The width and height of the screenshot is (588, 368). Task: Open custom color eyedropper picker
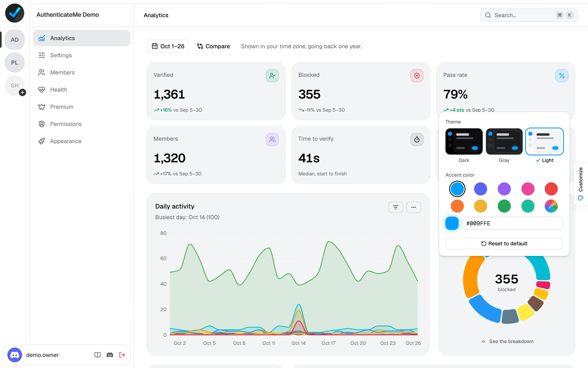tap(551, 206)
